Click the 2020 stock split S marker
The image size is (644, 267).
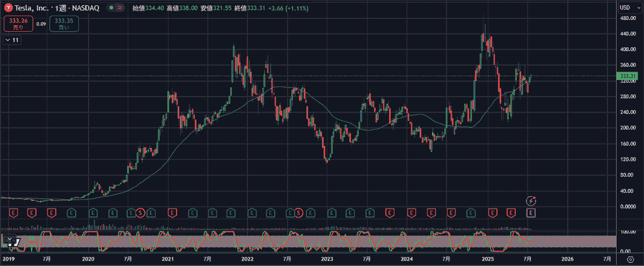coord(141,213)
